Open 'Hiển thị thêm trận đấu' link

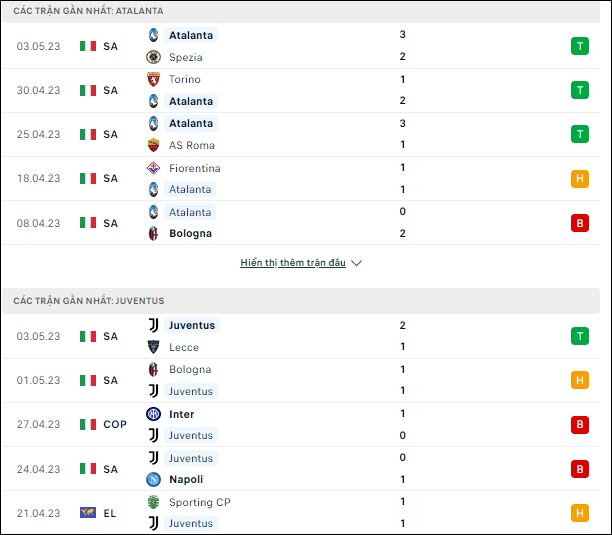point(293,263)
